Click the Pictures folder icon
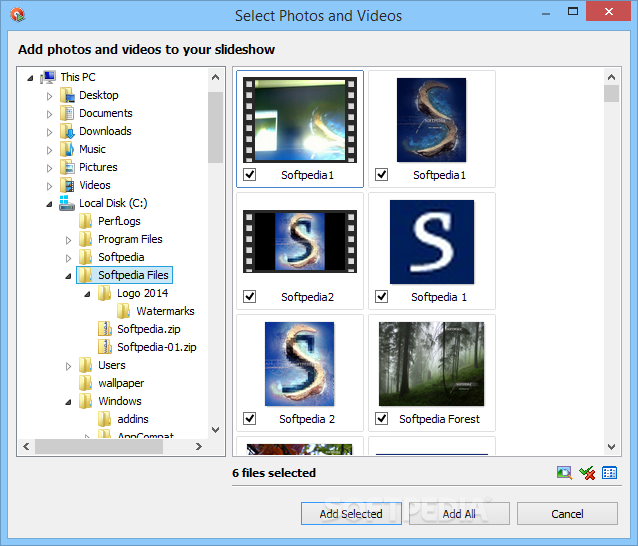 click(x=68, y=167)
